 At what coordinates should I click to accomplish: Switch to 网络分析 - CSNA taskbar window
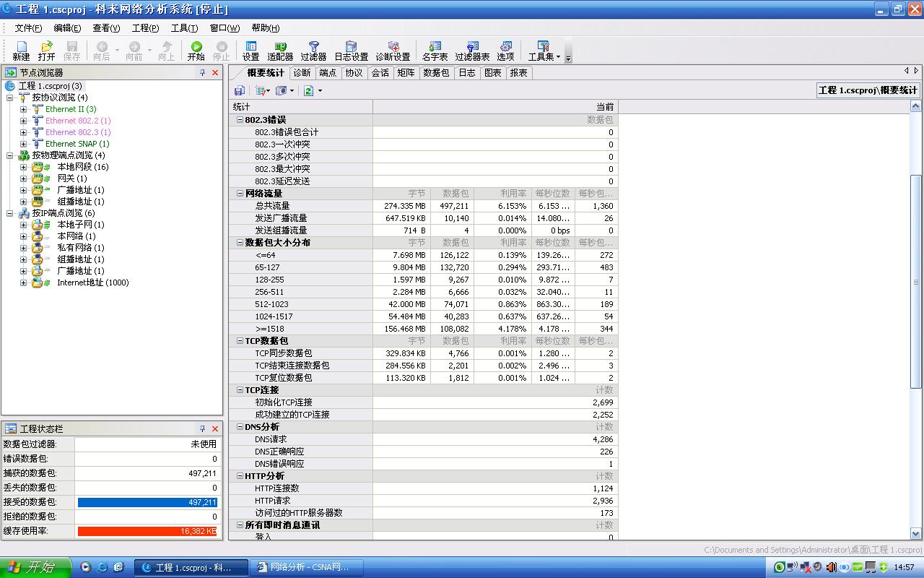[x=308, y=567]
